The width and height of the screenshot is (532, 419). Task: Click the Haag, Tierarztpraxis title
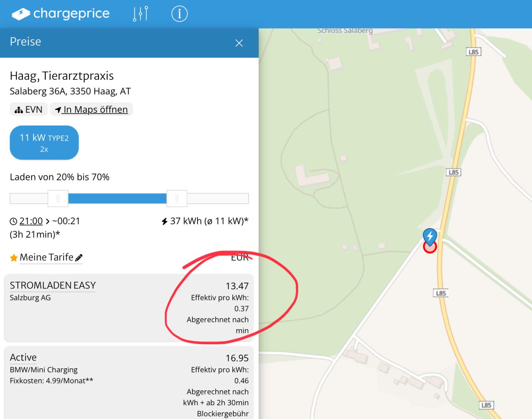coord(62,76)
